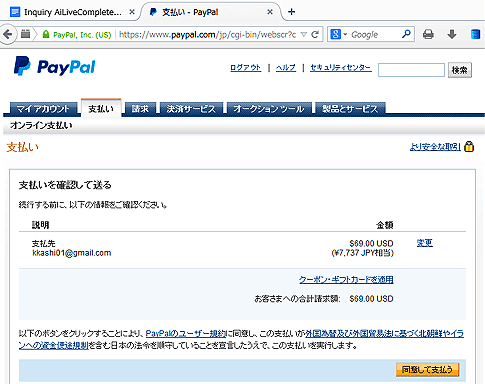
Task: Click the 支払いを確認して送る heading
Action: 65,185
